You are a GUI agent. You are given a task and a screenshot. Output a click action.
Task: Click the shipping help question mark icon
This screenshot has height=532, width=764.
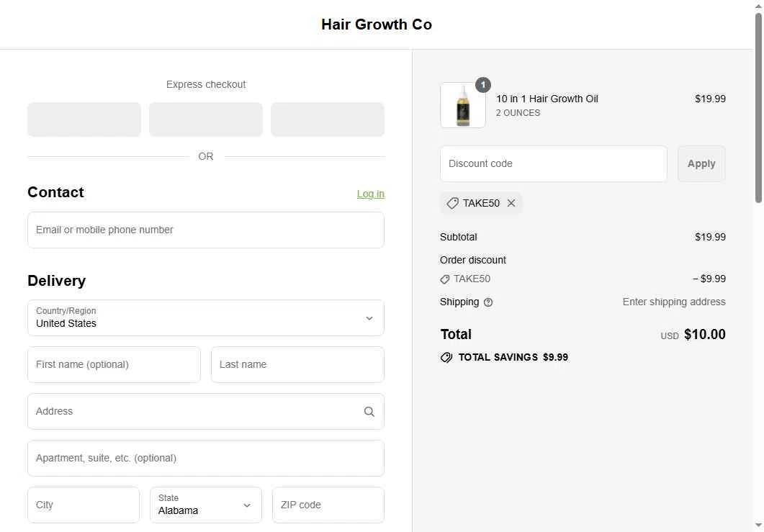tap(487, 302)
